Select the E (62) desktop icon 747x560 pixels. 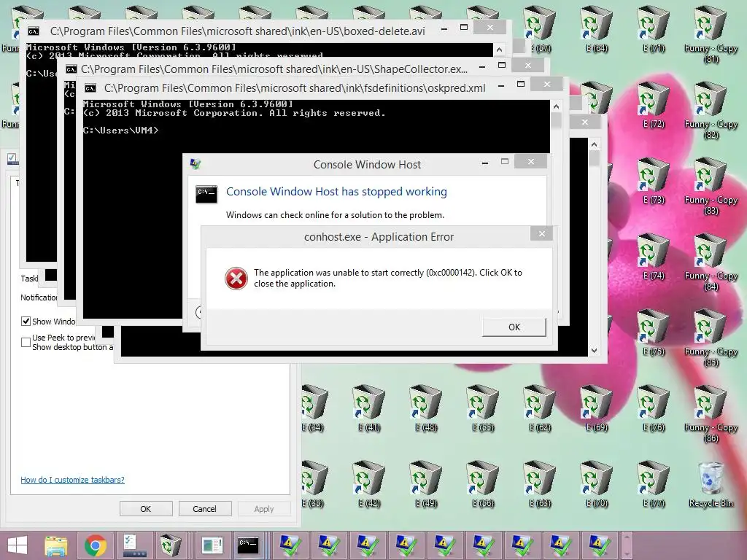pyautogui.click(x=539, y=408)
